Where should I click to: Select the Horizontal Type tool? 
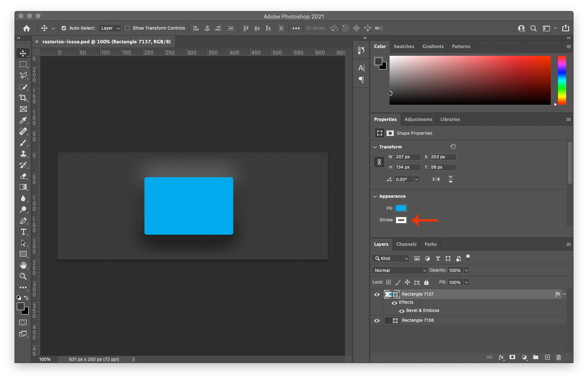coord(23,232)
